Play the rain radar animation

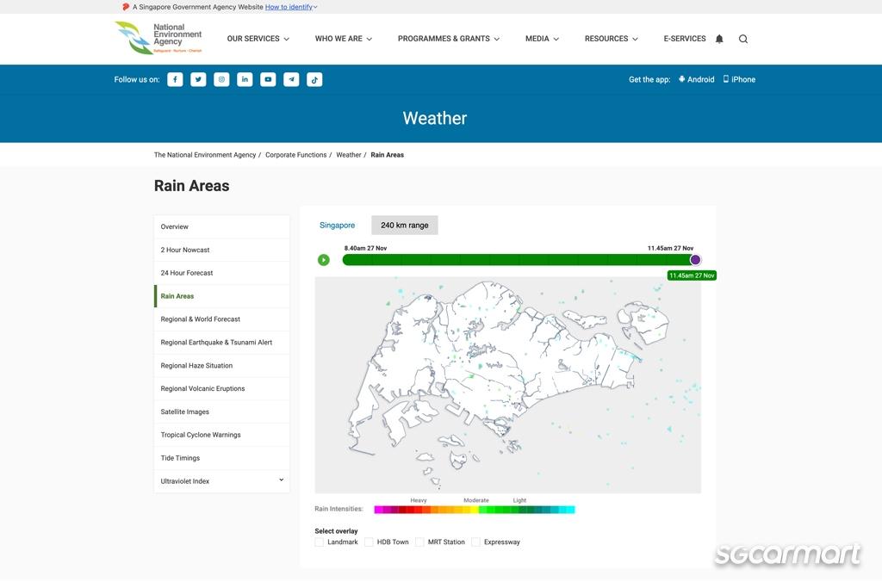point(324,260)
